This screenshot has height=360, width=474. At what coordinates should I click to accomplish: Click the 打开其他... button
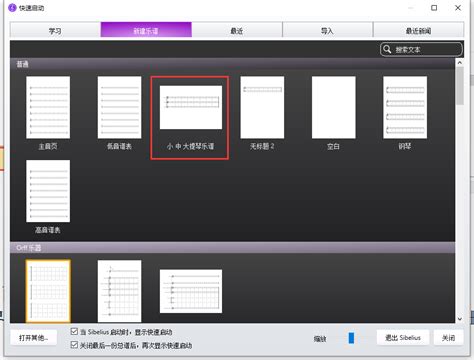tap(34, 338)
